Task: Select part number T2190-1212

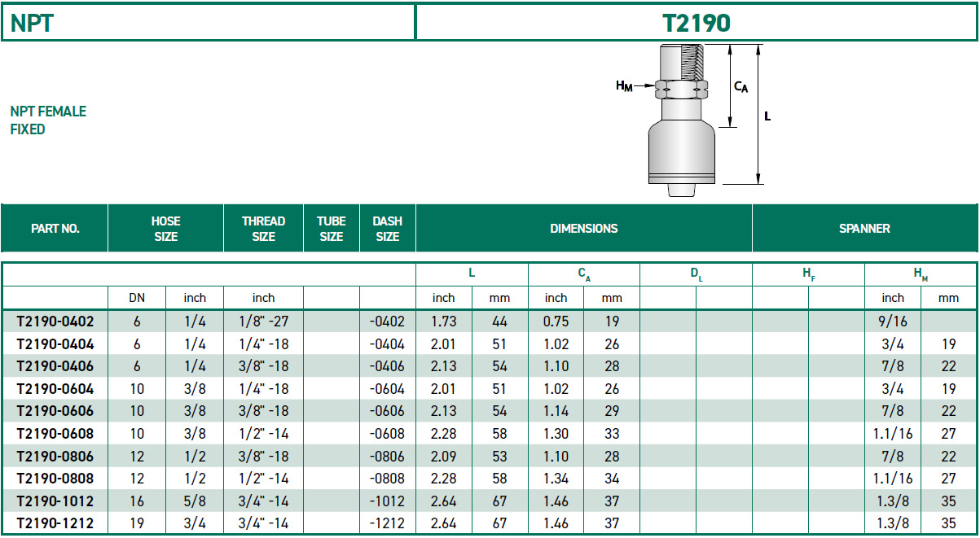Action: 55,523
